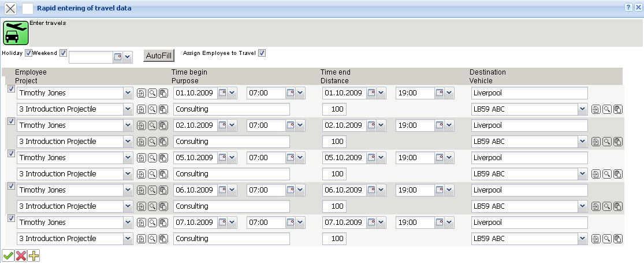Viewport: 644px width, 263px height.
Task: Click the Destination field in the 07.10.2009 row
Action: [529, 223]
